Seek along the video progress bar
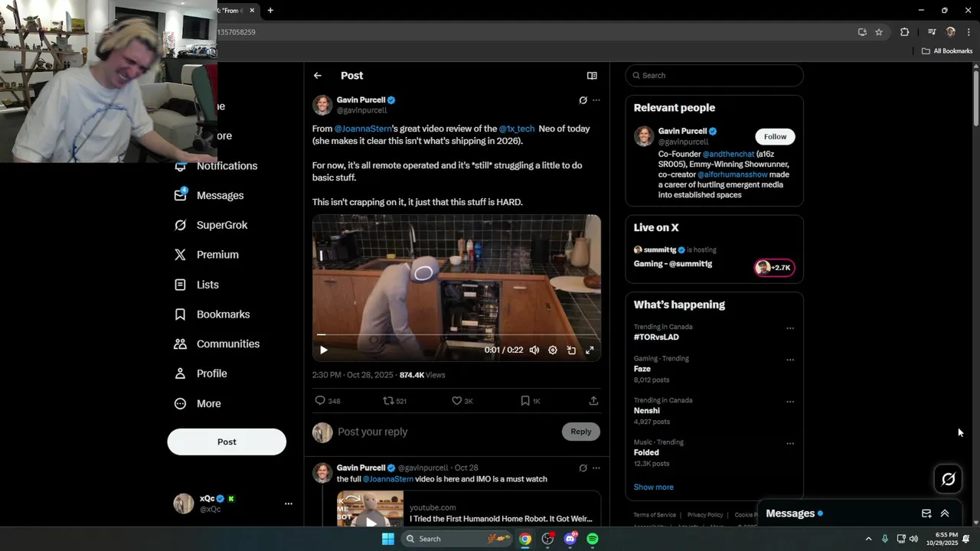Viewport: 980px width, 551px height. [456, 334]
